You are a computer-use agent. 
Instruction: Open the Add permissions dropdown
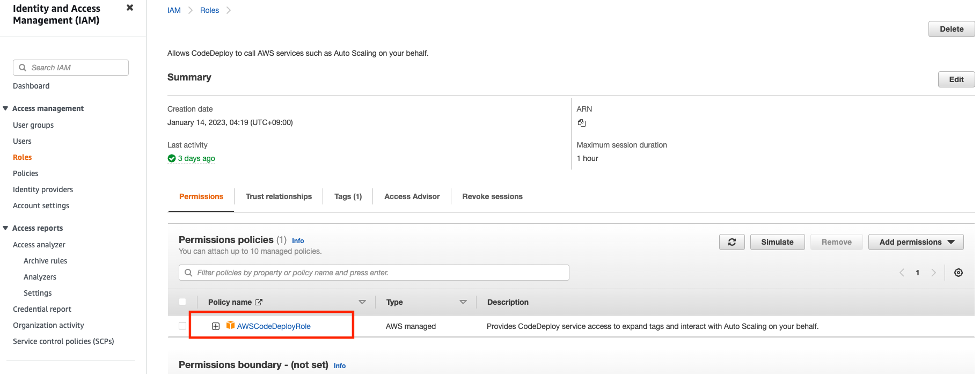click(916, 242)
